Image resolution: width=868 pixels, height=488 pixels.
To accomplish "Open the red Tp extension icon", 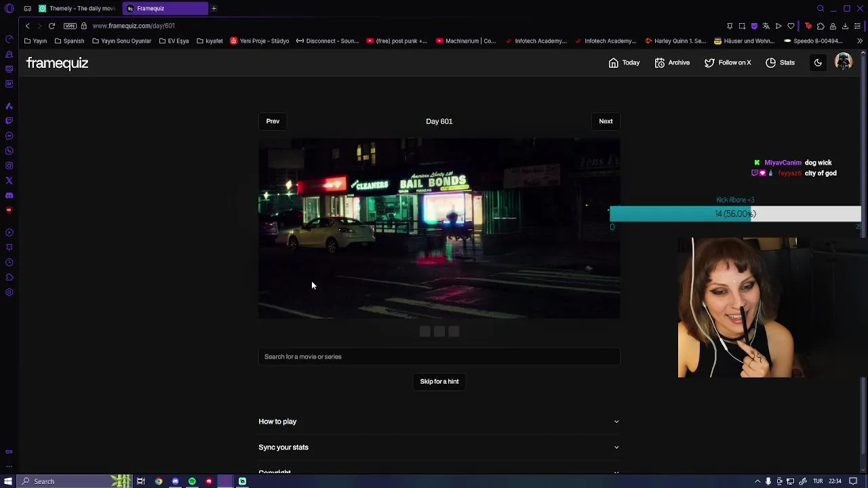I will pyautogui.click(x=808, y=26).
